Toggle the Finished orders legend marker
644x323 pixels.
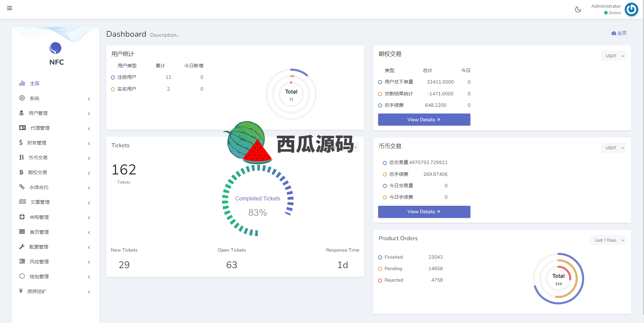pos(380,257)
